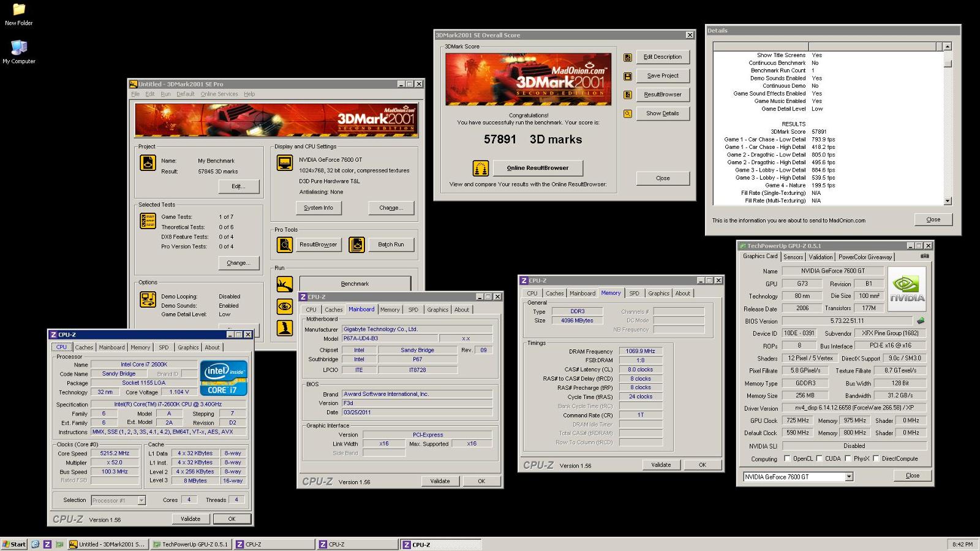Switch to SPD tab in memory CPU-Z window

[634, 294]
